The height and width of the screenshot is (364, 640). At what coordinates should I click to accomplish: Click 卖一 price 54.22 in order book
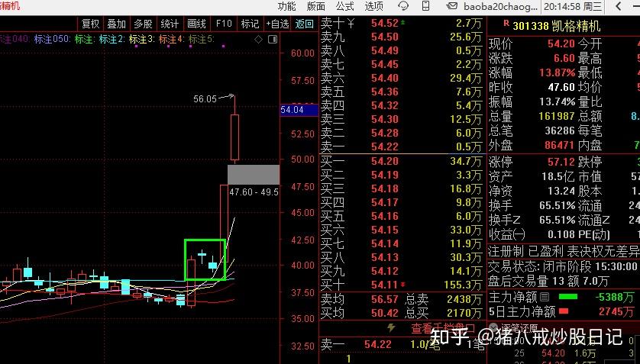pos(384,147)
